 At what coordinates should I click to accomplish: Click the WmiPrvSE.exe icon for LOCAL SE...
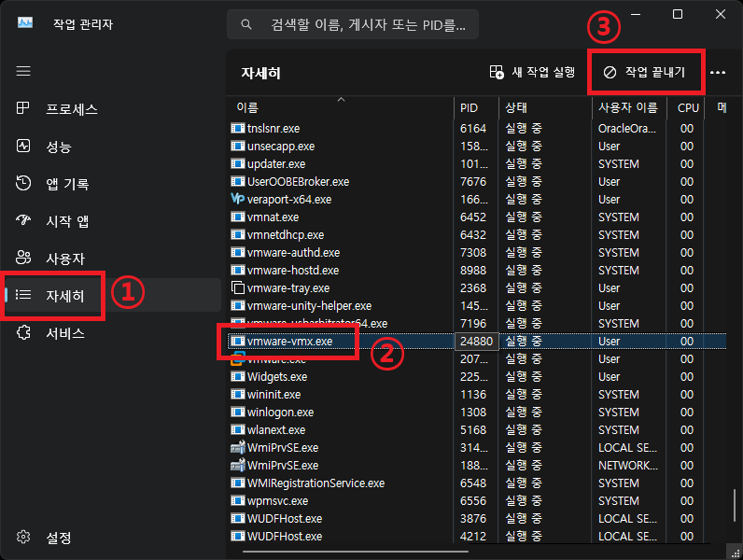click(237, 447)
